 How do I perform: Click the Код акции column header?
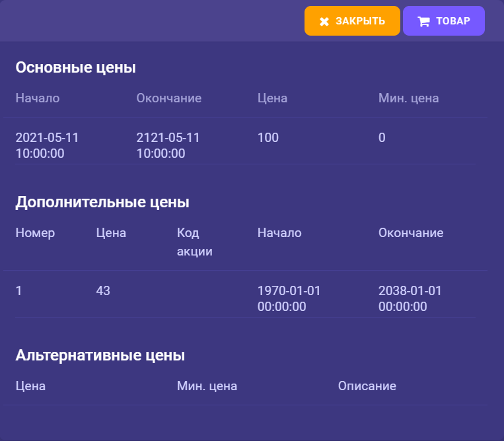pyautogui.click(x=194, y=242)
